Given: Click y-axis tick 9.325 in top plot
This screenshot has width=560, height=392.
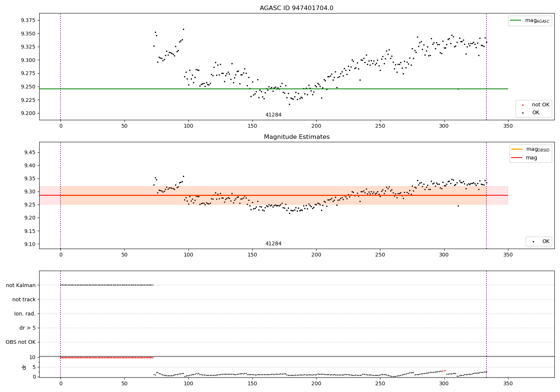Looking at the screenshot, I should point(28,47).
